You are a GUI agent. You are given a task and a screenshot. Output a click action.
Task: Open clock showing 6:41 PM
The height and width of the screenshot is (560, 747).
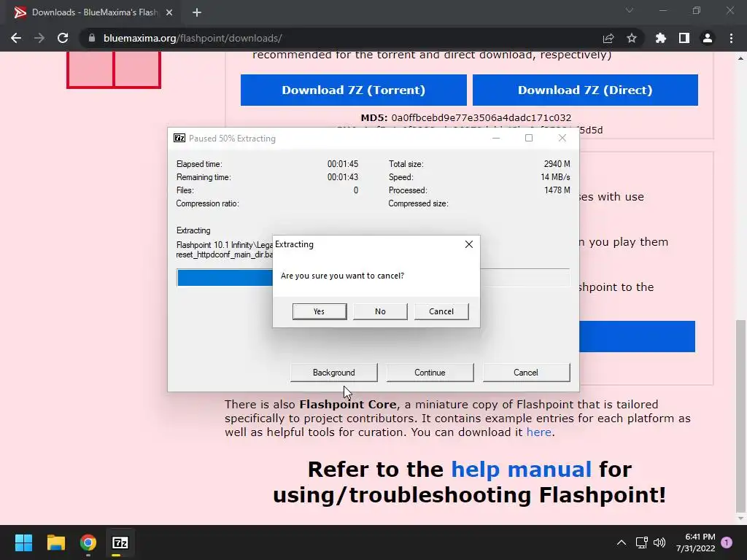click(x=695, y=542)
